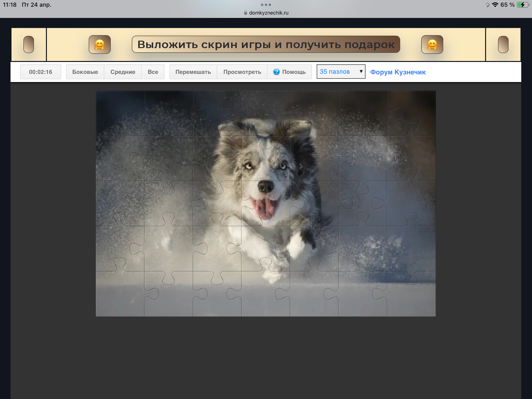Show only Боковые edge pieces
This screenshot has height=399, width=532.
[x=85, y=72]
